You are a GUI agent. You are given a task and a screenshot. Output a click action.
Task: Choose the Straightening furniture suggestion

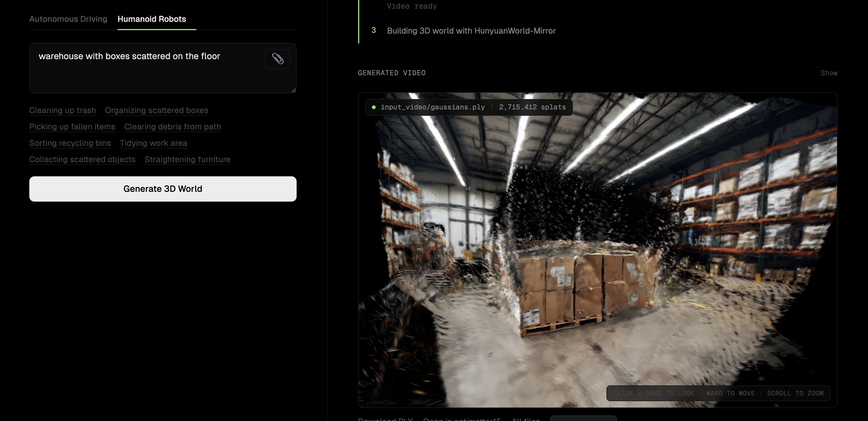tap(187, 160)
